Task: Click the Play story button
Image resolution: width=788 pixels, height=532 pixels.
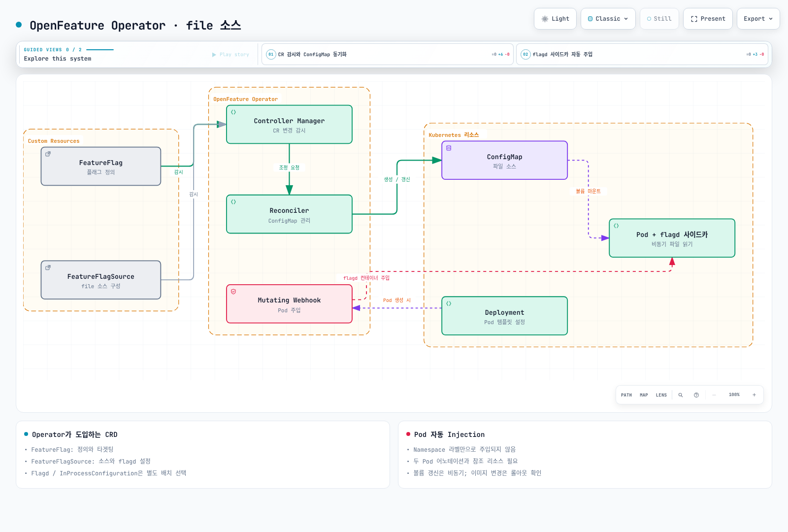Action: coord(230,55)
